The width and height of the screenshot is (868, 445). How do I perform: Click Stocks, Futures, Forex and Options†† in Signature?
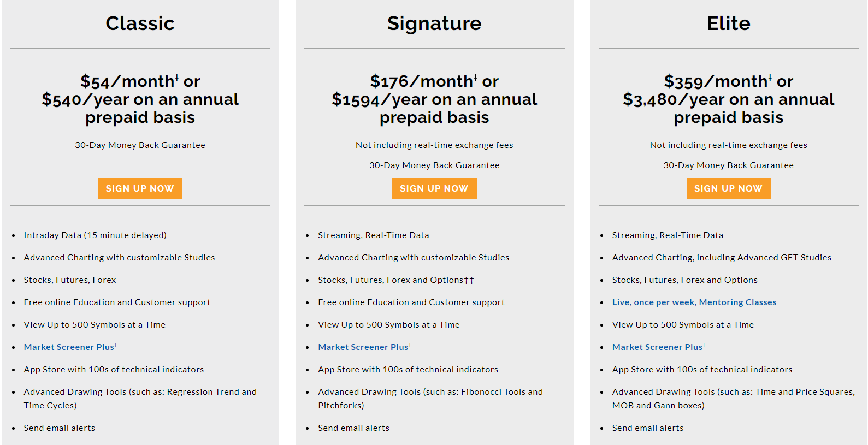[x=396, y=280]
